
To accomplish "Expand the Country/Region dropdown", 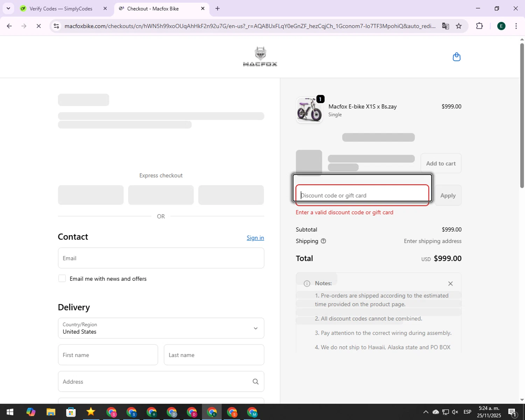I will click(x=161, y=328).
